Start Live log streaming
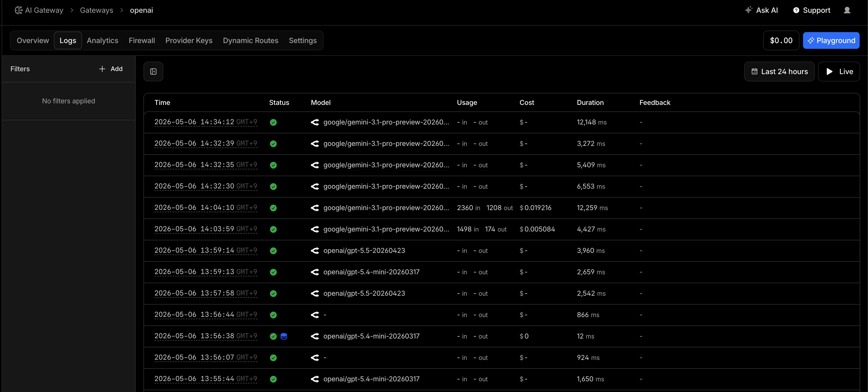868x392 pixels. click(839, 72)
